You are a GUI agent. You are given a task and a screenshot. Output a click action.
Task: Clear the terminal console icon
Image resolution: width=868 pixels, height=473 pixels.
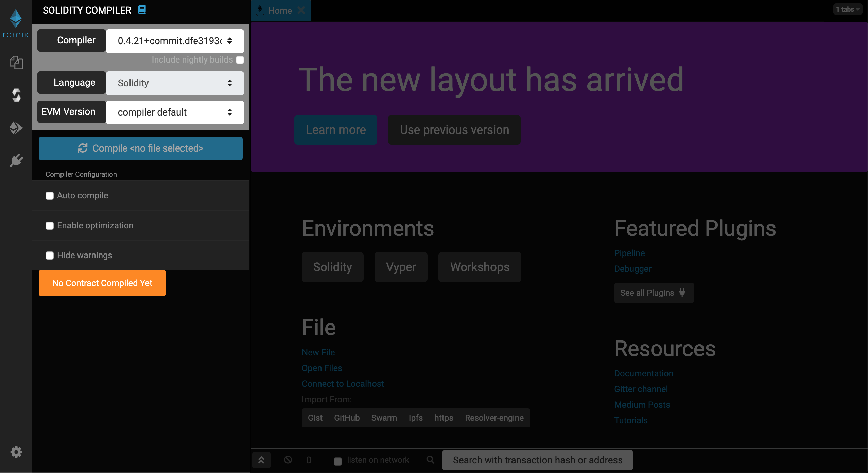point(288,460)
